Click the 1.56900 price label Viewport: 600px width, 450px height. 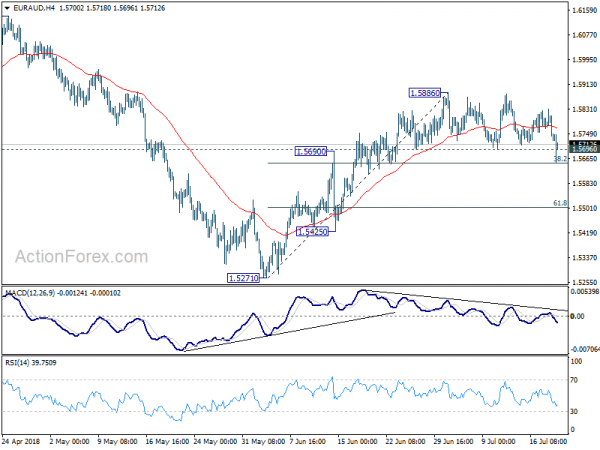(x=311, y=152)
